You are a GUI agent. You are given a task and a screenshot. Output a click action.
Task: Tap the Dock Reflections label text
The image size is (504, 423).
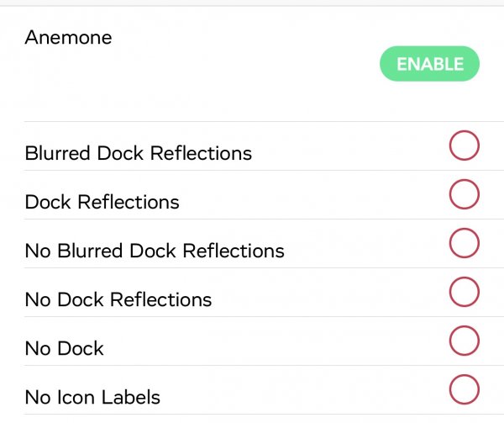click(102, 203)
